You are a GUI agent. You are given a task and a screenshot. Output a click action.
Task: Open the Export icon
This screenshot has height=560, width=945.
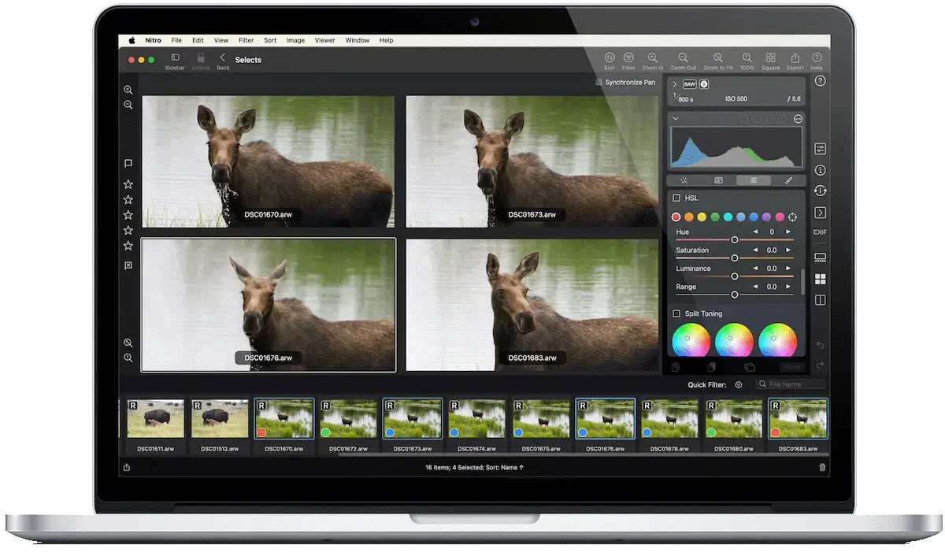pos(795,59)
